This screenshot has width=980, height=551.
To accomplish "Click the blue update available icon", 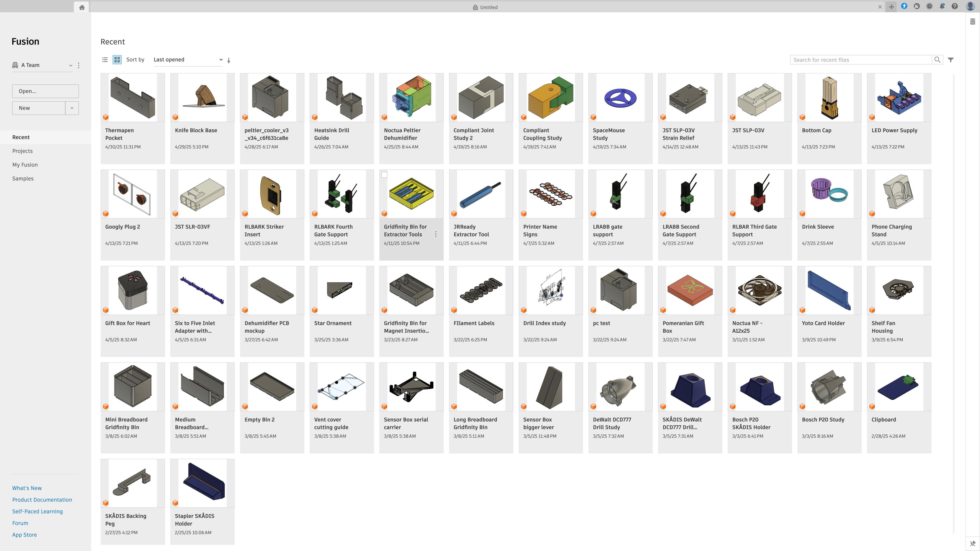I will tap(904, 6).
